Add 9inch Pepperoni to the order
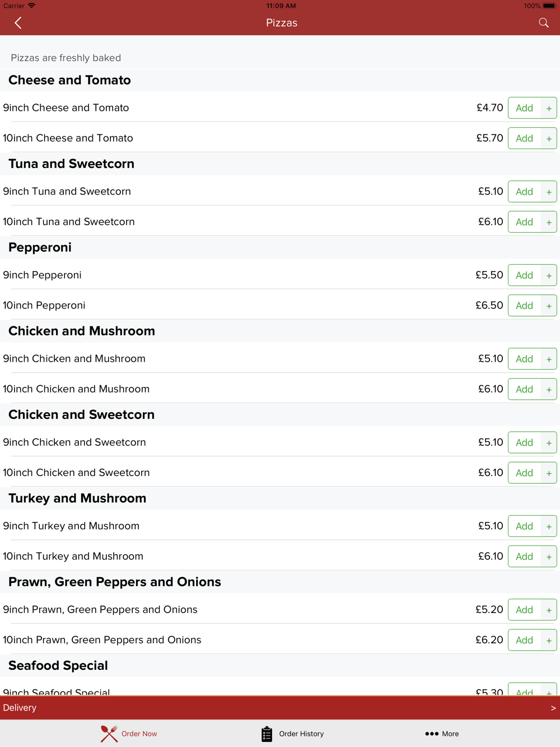 pyautogui.click(x=524, y=276)
